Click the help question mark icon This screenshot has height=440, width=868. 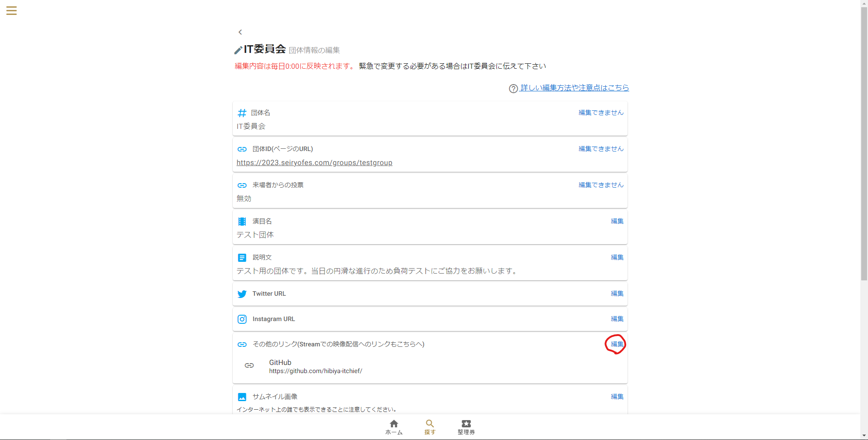pyautogui.click(x=513, y=89)
